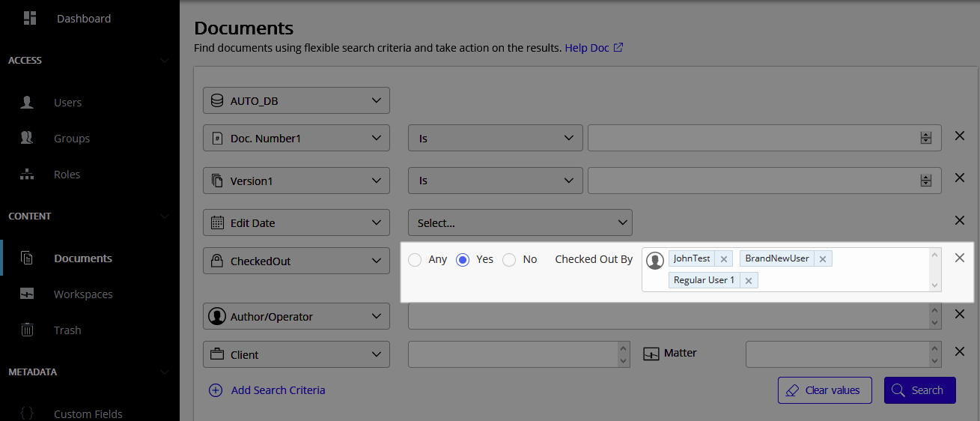Click the Doc. Number1 value stepper
Screen dimensions: 980x421
[x=926, y=138]
